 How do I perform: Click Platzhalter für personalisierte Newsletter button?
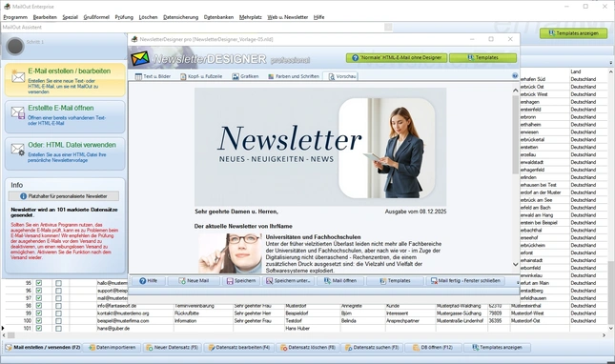(64, 196)
